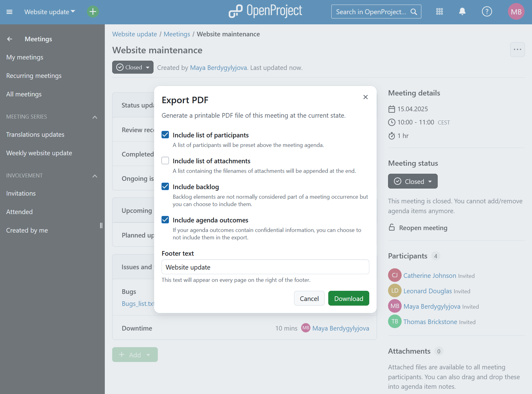Viewport: 532px width, 394px height.
Task: Select Recurring meetings in the sidebar
Action: coord(34,75)
